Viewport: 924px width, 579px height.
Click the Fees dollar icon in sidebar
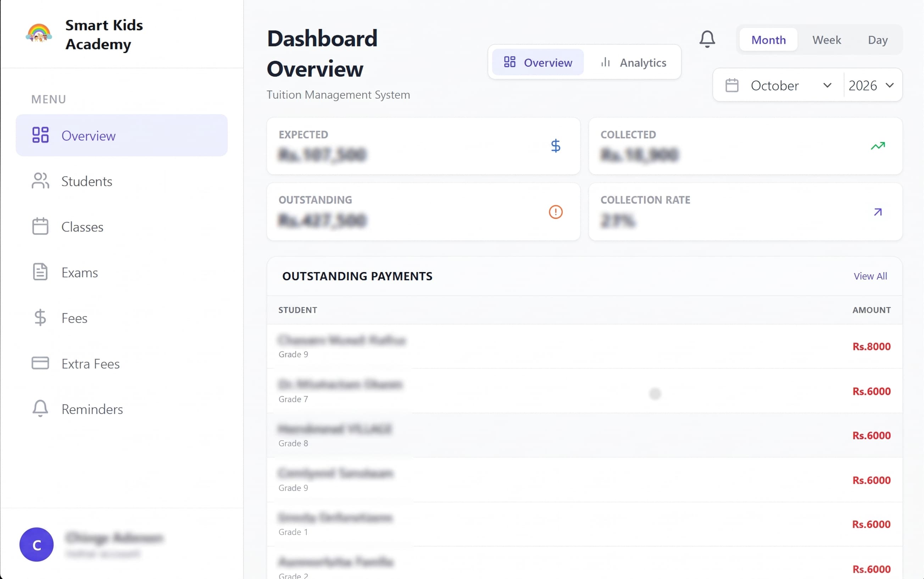(40, 318)
